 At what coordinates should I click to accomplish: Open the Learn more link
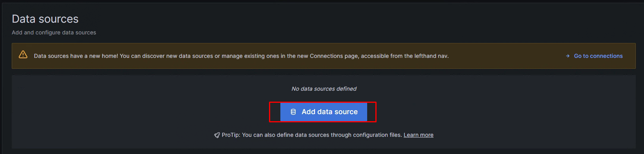[x=418, y=135]
